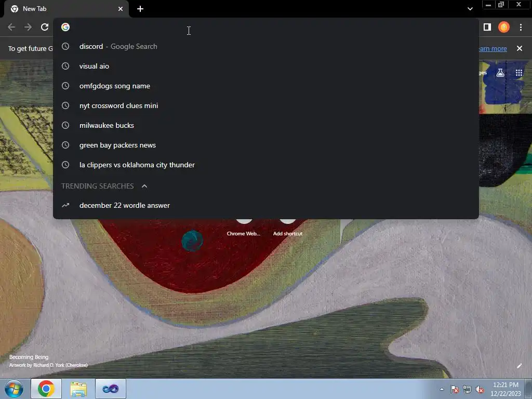Click the network tray icon

tap(467, 389)
